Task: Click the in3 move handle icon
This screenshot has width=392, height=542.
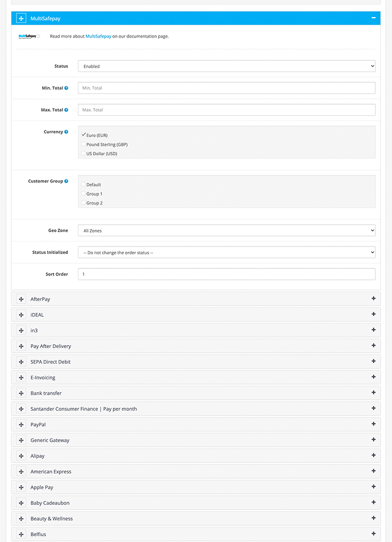Action: 21,331
